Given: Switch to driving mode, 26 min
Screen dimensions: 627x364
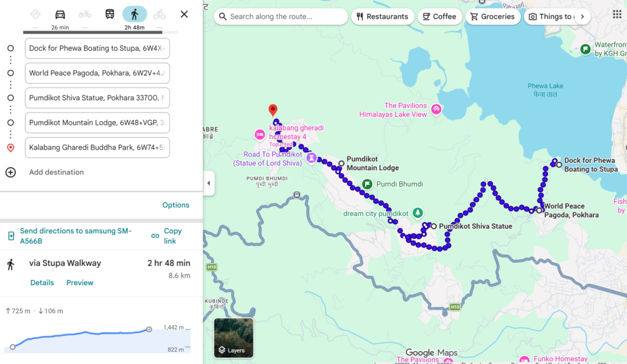Looking at the screenshot, I should pyautogui.click(x=60, y=19).
